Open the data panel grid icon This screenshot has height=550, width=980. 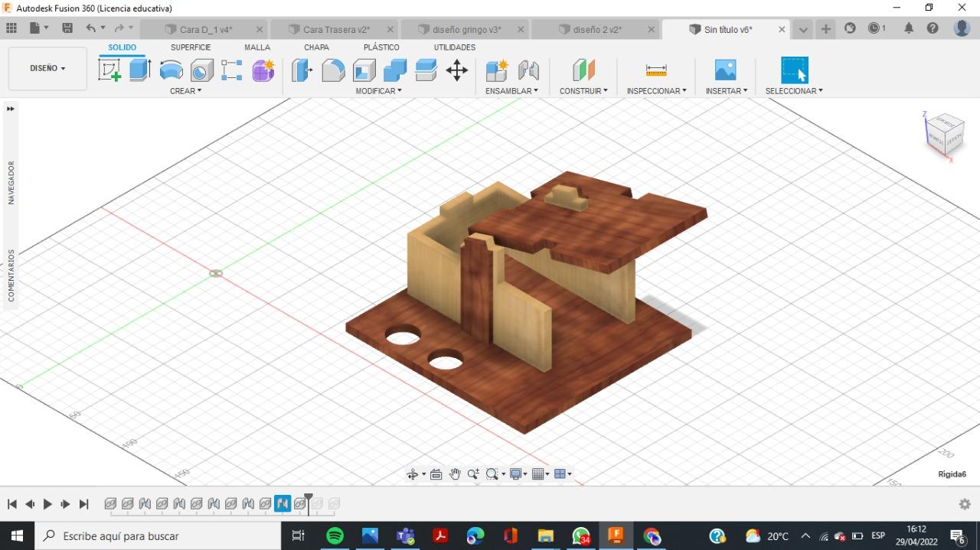coord(11,28)
